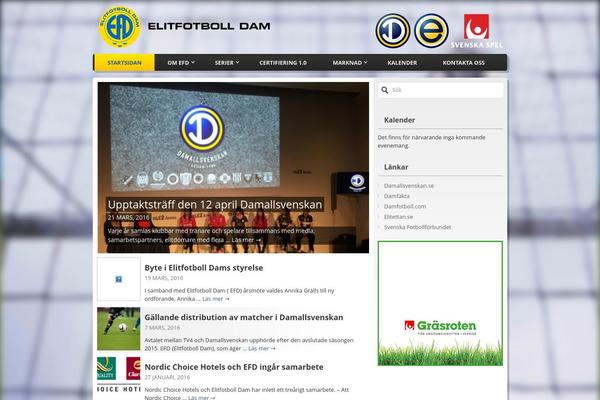Expand the Marknad menu
The height and width of the screenshot is (400, 600).
[349, 63]
